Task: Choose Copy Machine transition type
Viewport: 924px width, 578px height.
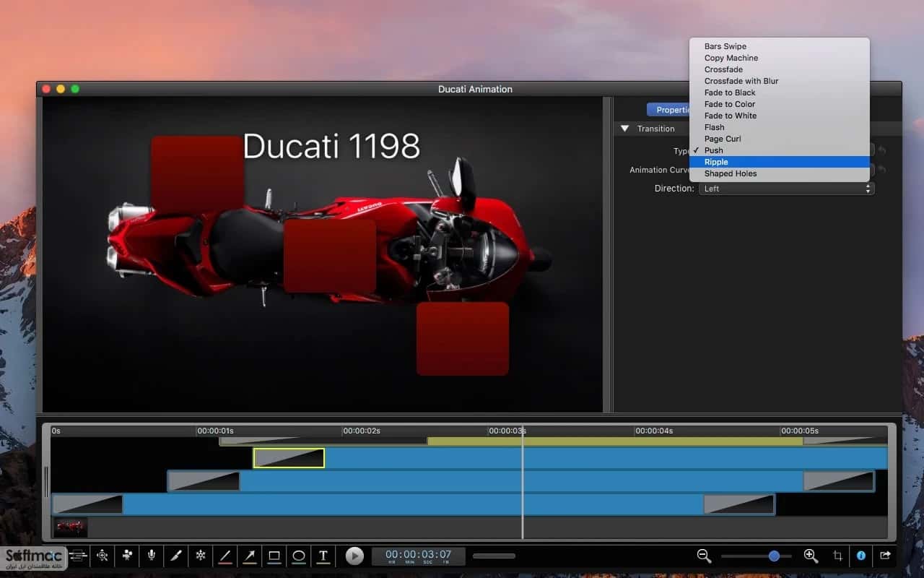Action: pyautogui.click(x=780, y=58)
